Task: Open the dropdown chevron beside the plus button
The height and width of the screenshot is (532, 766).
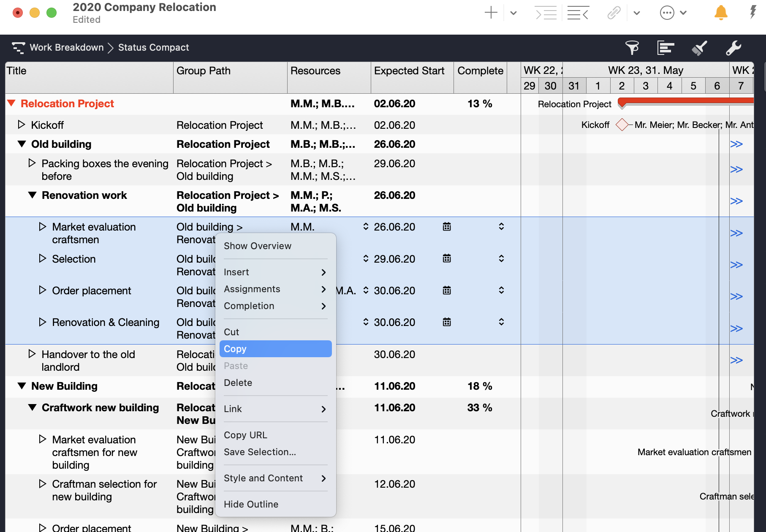Action: (513, 13)
